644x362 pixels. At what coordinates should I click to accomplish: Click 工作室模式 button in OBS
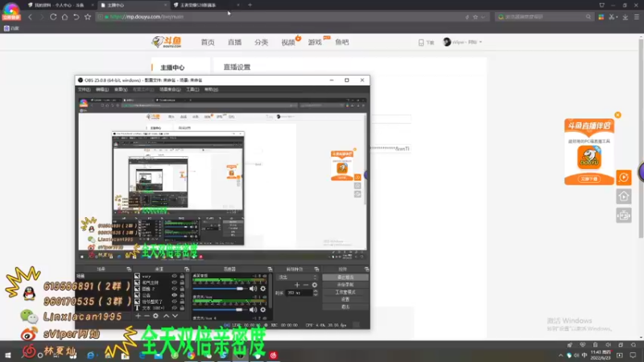(345, 292)
